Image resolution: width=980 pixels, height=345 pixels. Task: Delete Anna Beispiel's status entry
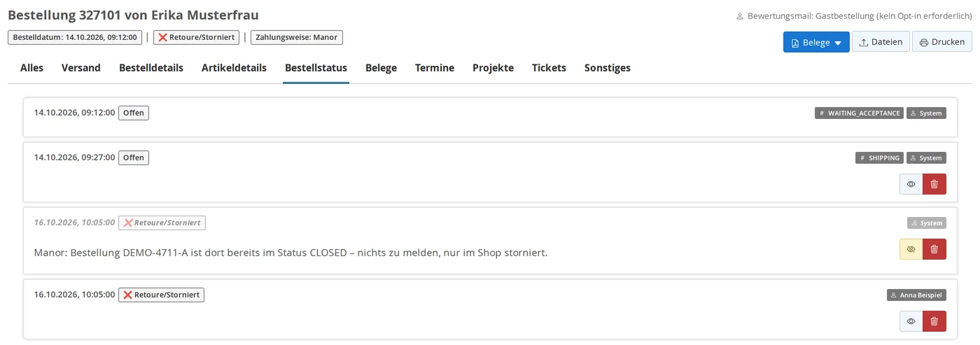pos(934,321)
